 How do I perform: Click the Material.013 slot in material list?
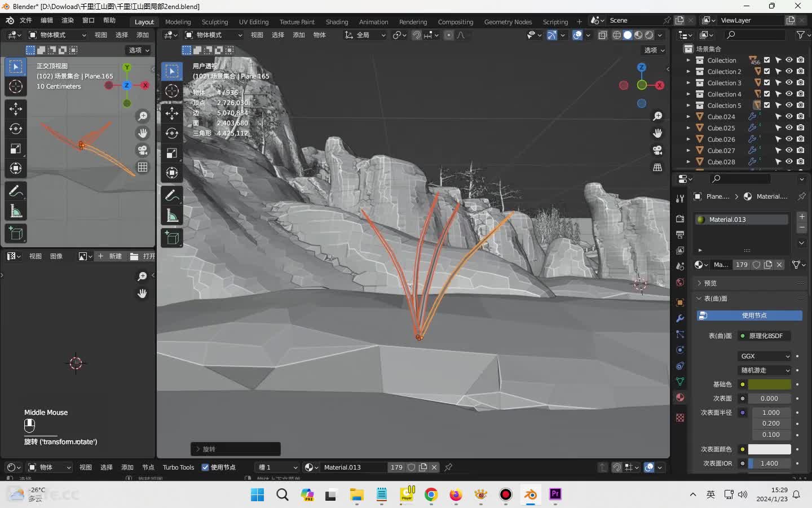[742, 220]
